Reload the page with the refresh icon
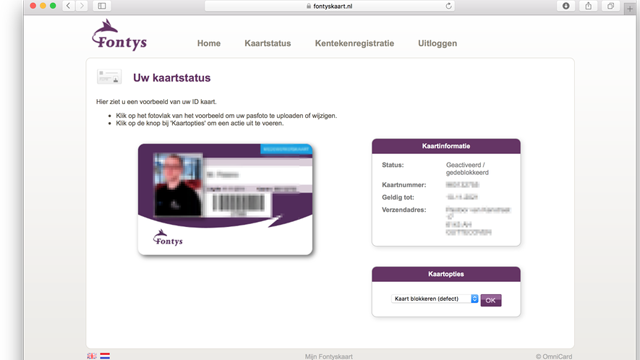 coord(449,6)
